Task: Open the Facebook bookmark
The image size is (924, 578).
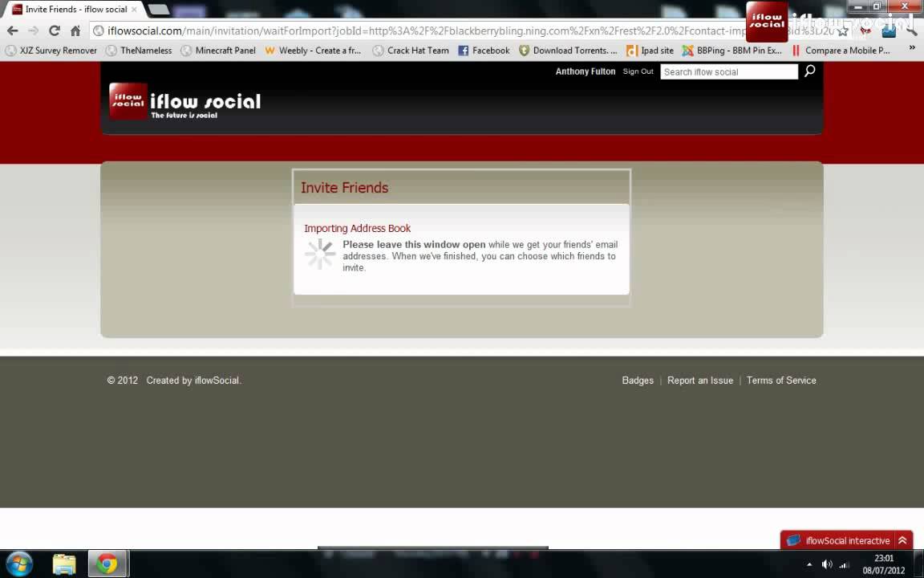Action: [x=484, y=51]
